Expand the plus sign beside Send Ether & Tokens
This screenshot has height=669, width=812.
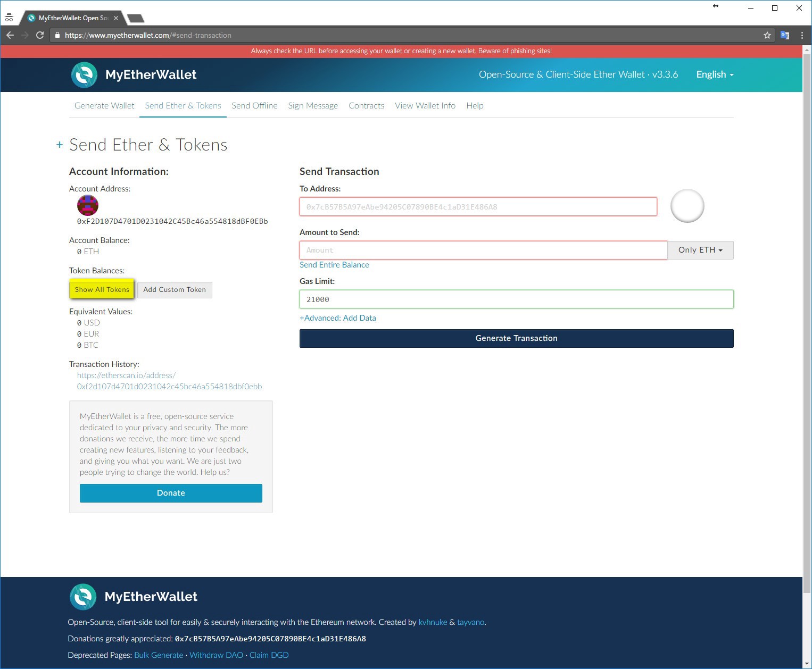[60, 145]
